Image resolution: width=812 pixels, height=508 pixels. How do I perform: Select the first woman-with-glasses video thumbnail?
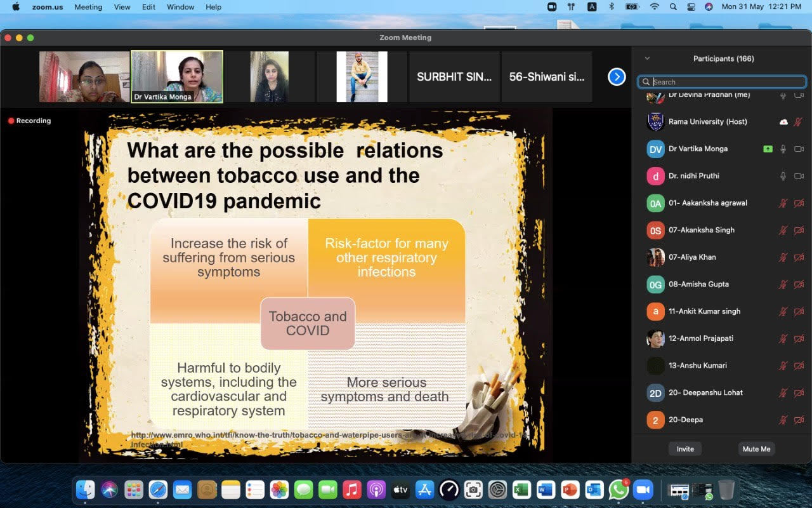(x=84, y=77)
